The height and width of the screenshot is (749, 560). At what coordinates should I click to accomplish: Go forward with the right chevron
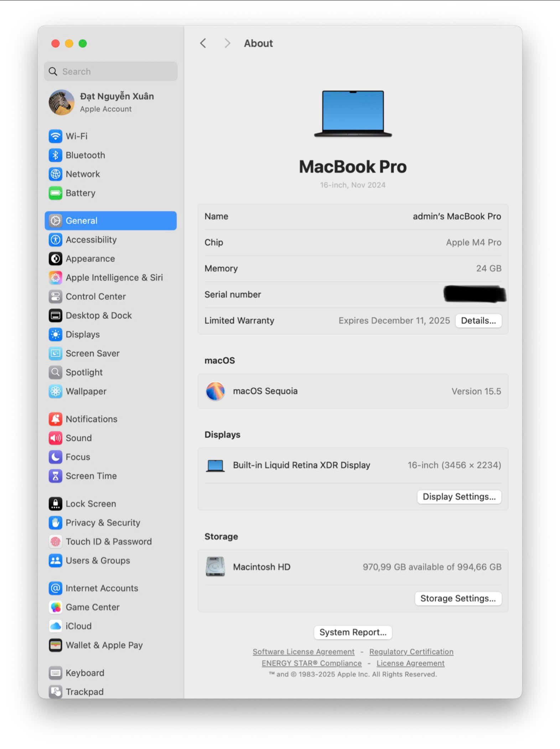(x=227, y=43)
